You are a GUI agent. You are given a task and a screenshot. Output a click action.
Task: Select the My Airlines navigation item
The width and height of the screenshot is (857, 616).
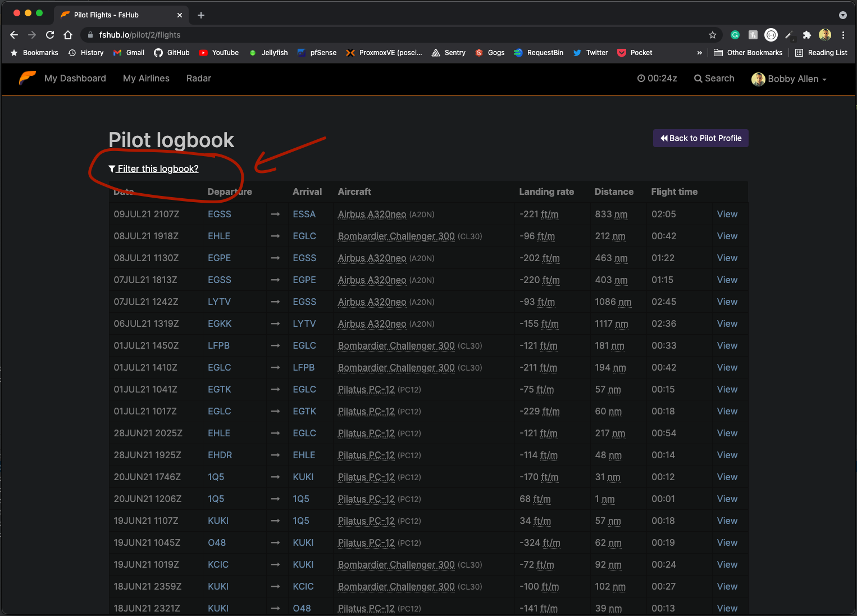click(x=146, y=78)
